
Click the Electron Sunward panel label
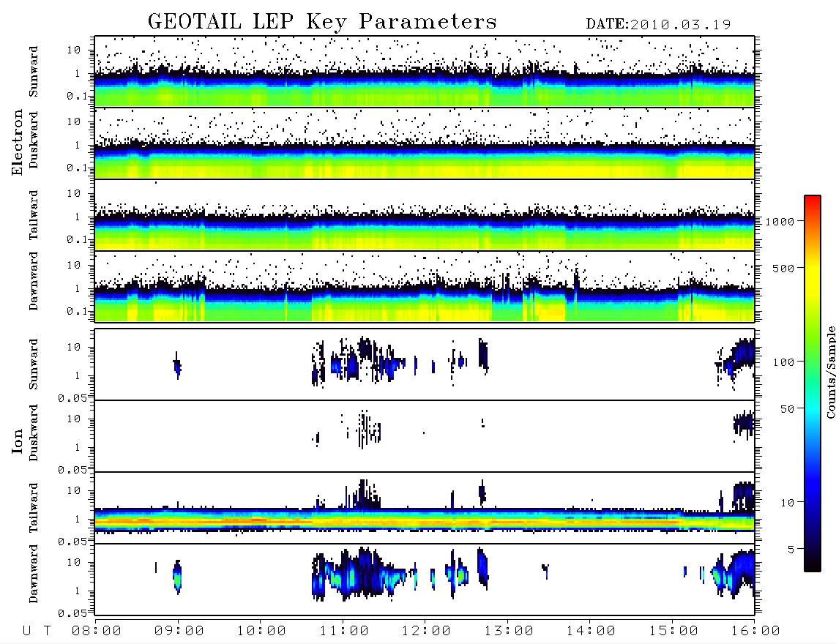coord(34,72)
